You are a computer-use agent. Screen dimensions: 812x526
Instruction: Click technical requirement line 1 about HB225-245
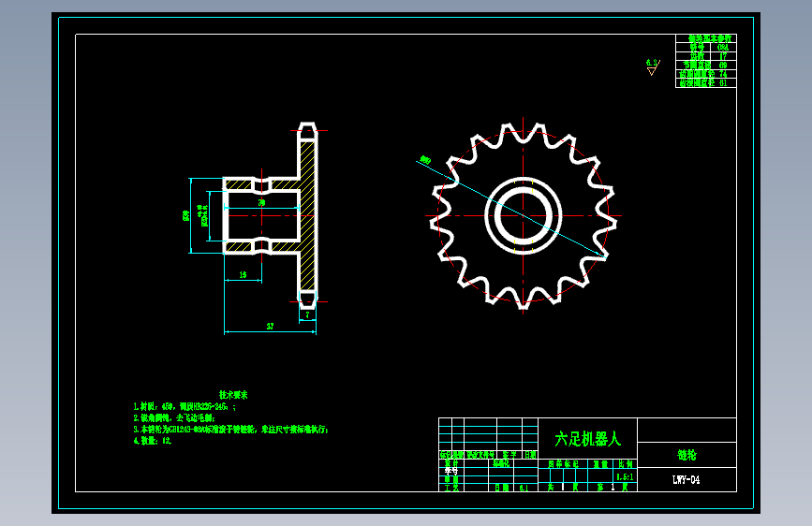point(185,407)
